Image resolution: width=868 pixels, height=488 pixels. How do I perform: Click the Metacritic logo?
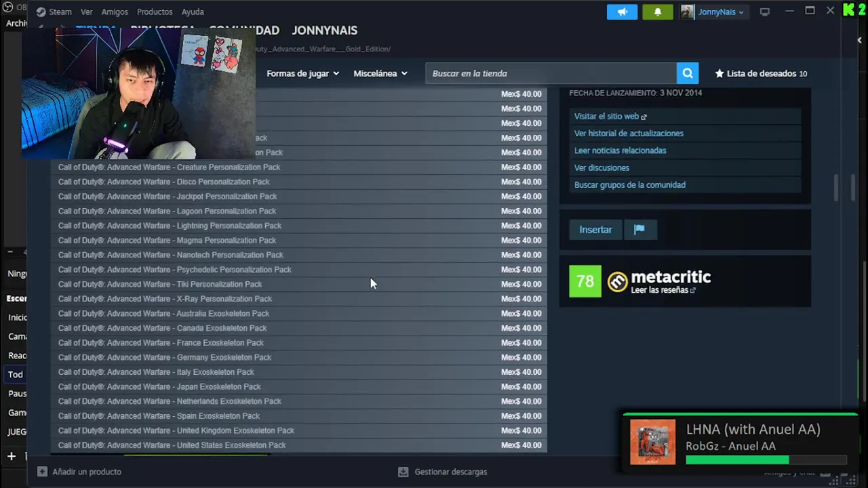pos(618,282)
